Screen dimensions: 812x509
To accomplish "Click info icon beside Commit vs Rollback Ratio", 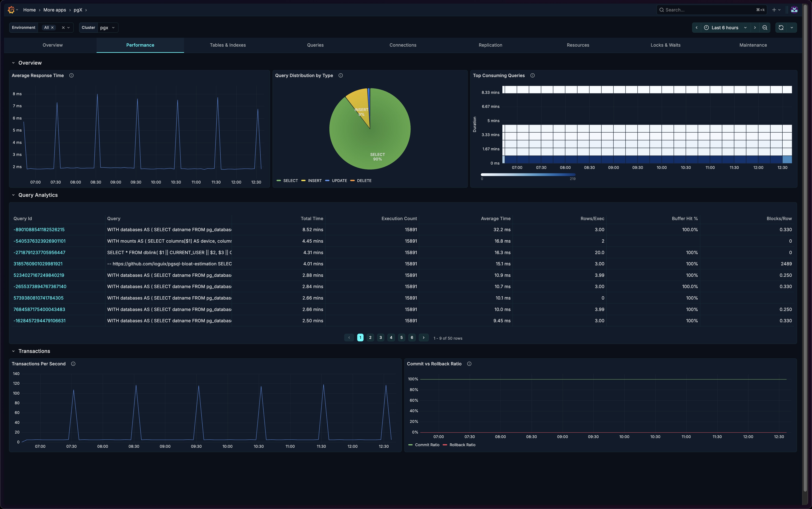I will [x=469, y=364].
